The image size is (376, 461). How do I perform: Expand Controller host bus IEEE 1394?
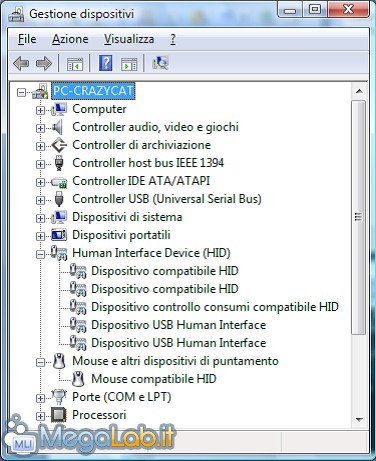pos(40,164)
